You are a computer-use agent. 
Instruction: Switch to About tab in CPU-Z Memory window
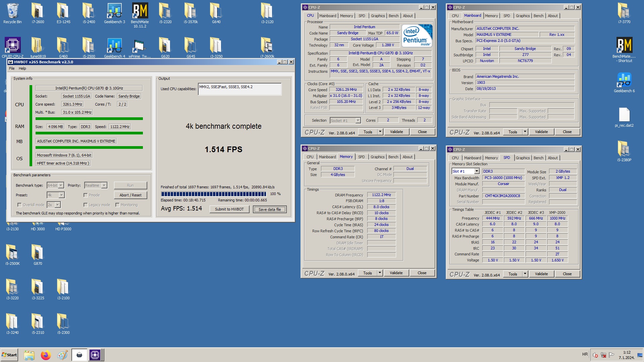pos(408,157)
